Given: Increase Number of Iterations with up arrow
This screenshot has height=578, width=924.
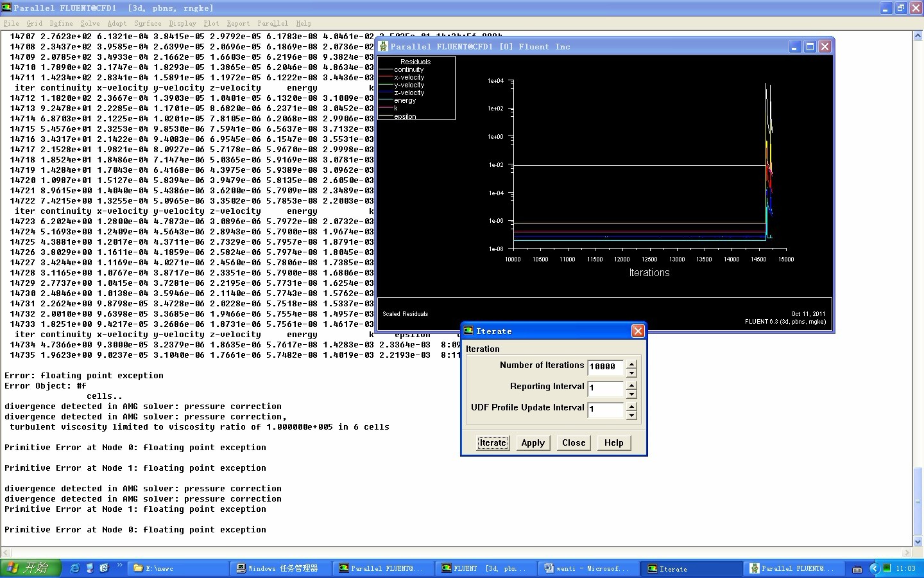Looking at the screenshot, I should click(631, 363).
